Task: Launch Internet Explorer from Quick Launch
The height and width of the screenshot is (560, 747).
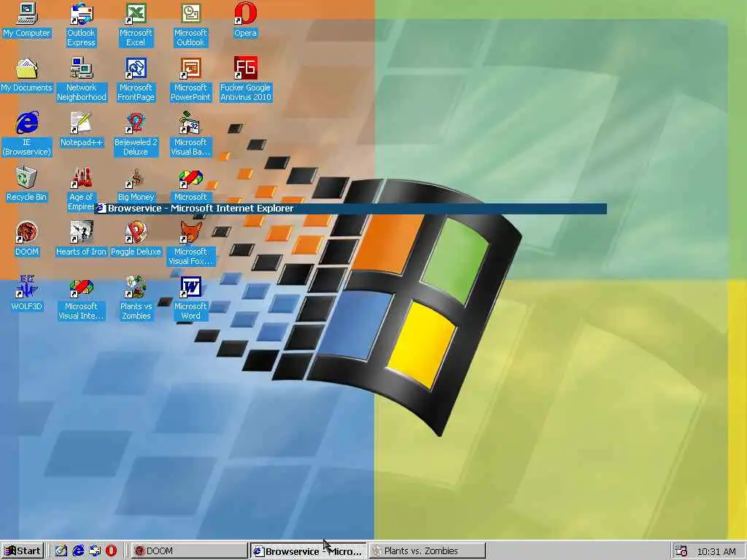Action: click(78, 551)
